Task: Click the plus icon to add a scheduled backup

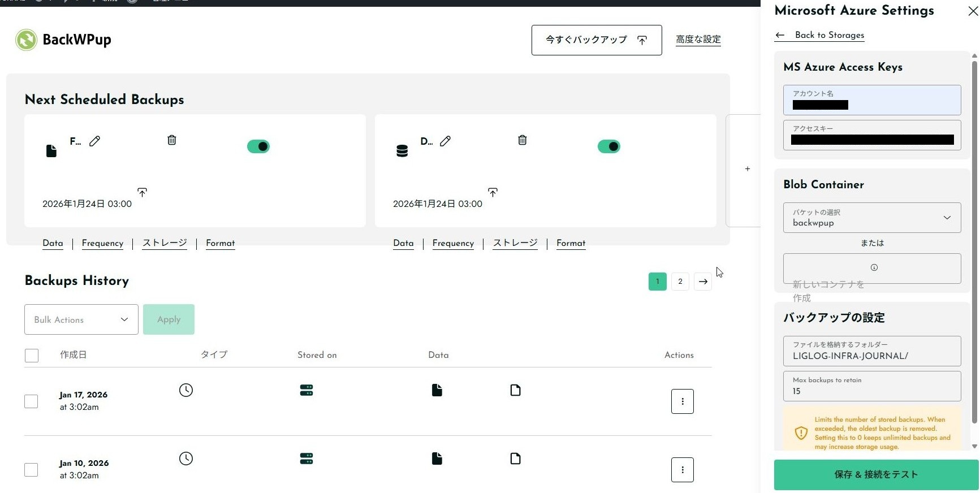Action: click(747, 169)
